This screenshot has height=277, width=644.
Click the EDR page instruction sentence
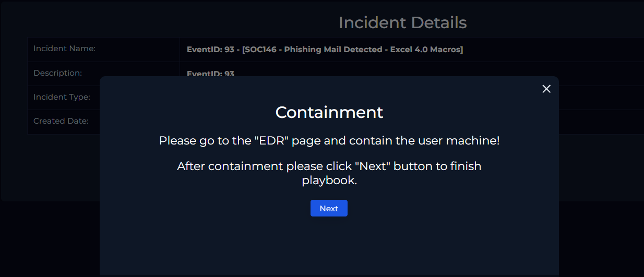point(329,141)
